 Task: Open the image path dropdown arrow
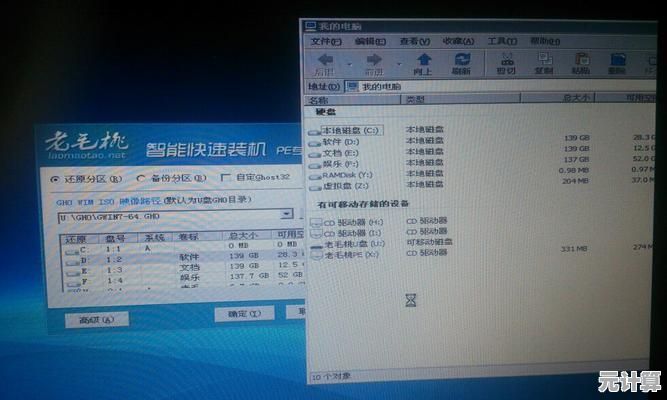(287, 214)
